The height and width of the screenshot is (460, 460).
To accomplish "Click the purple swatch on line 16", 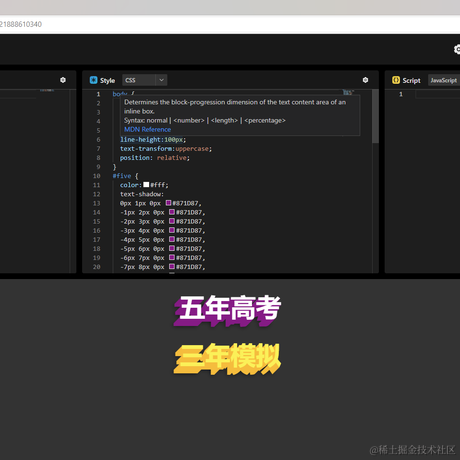I will pyautogui.click(x=172, y=230).
